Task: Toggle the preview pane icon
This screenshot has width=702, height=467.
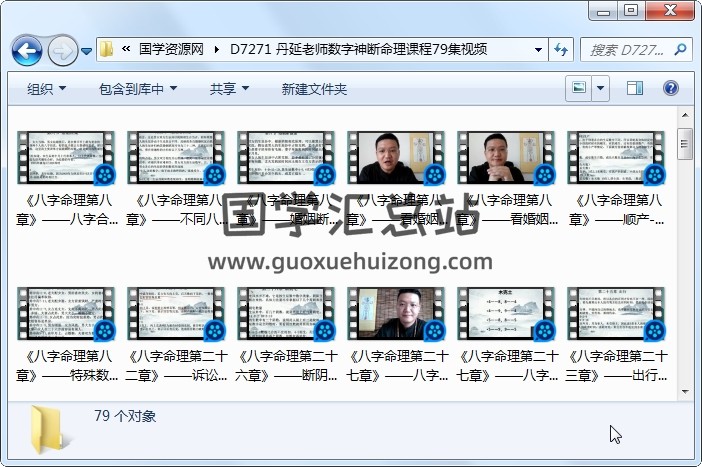Action: pos(634,88)
